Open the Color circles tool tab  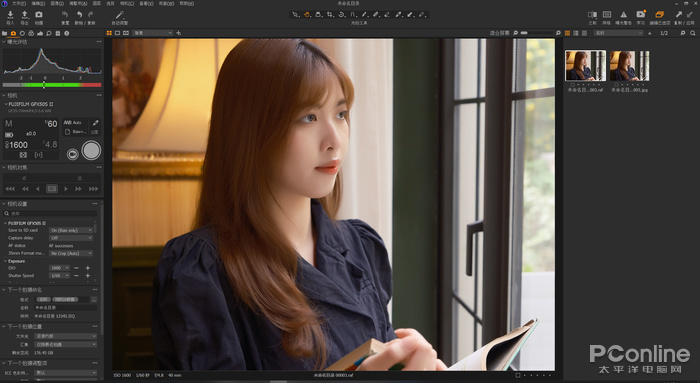(x=31, y=33)
